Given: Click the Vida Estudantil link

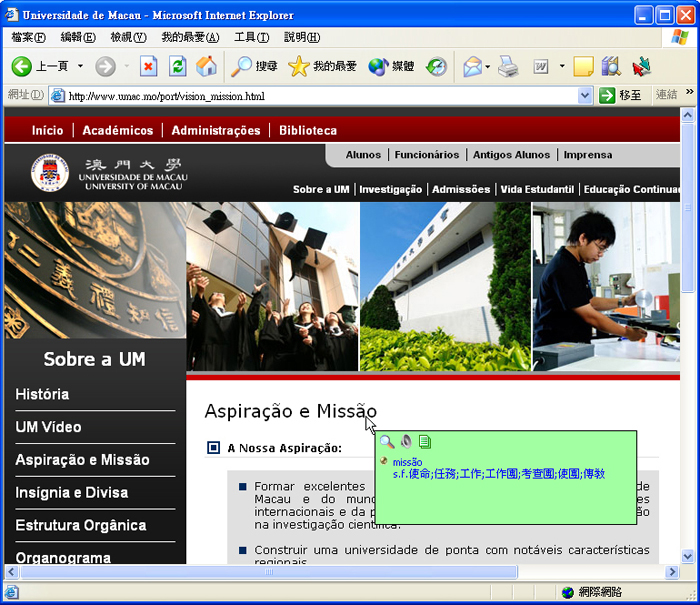Looking at the screenshot, I should point(537,189).
